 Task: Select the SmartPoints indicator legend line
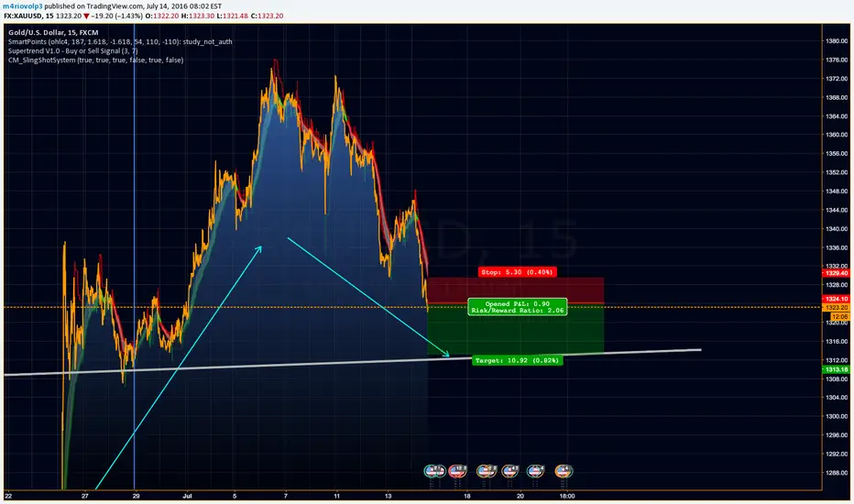point(120,41)
